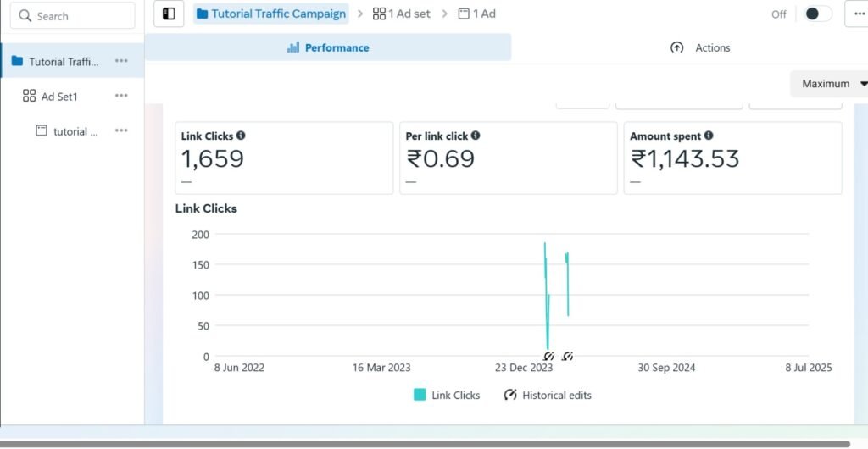The width and height of the screenshot is (868, 449).
Task: Open three-dot menu for Tutorial Traffic campaign
Action: pyautogui.click(x=121, y=61)
